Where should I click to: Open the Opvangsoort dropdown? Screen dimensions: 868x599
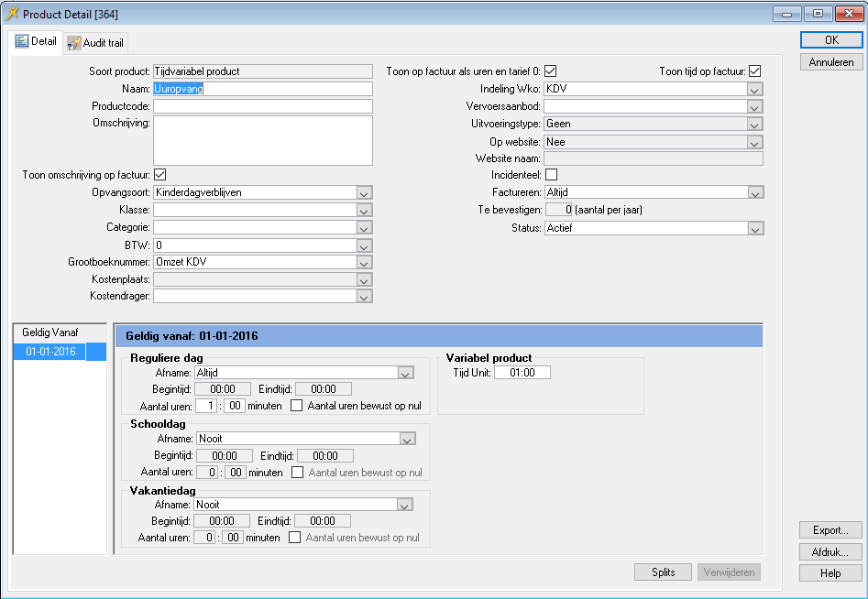pyautogui.click(x=364, y=193)
